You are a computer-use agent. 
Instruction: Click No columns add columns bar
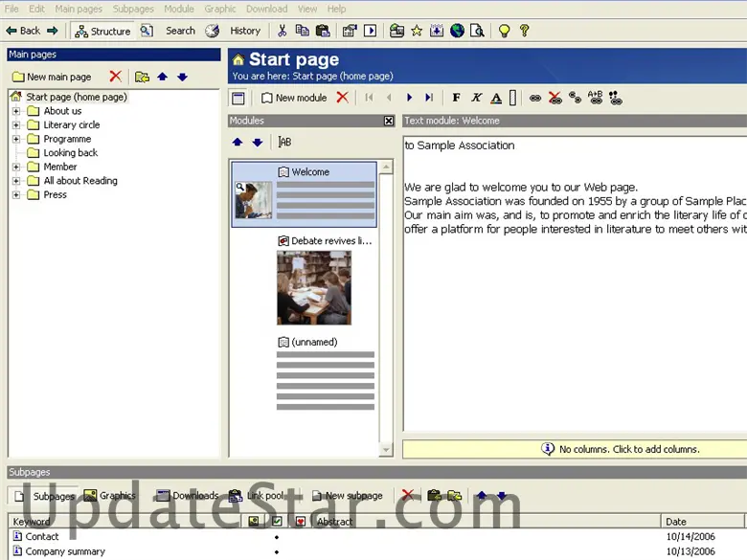(575, 449)
